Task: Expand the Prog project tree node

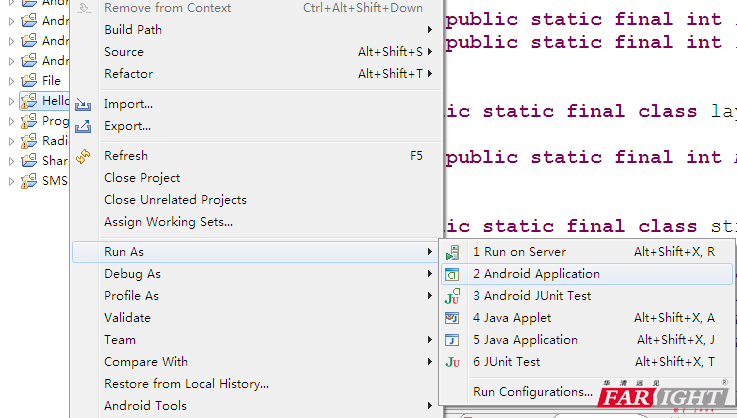Action: click(x=11, y=121)
